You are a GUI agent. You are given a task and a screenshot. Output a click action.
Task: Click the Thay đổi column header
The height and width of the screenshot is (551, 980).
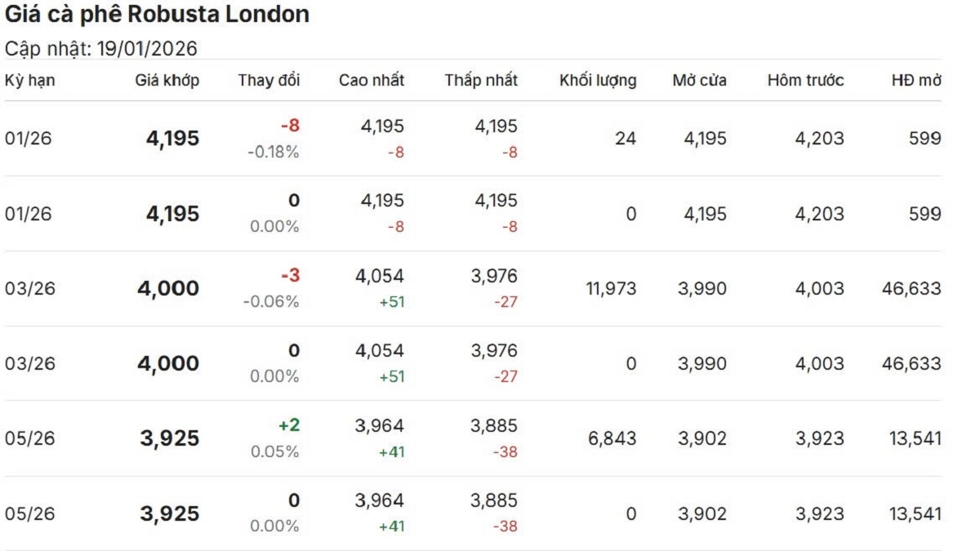pos(269,80)
